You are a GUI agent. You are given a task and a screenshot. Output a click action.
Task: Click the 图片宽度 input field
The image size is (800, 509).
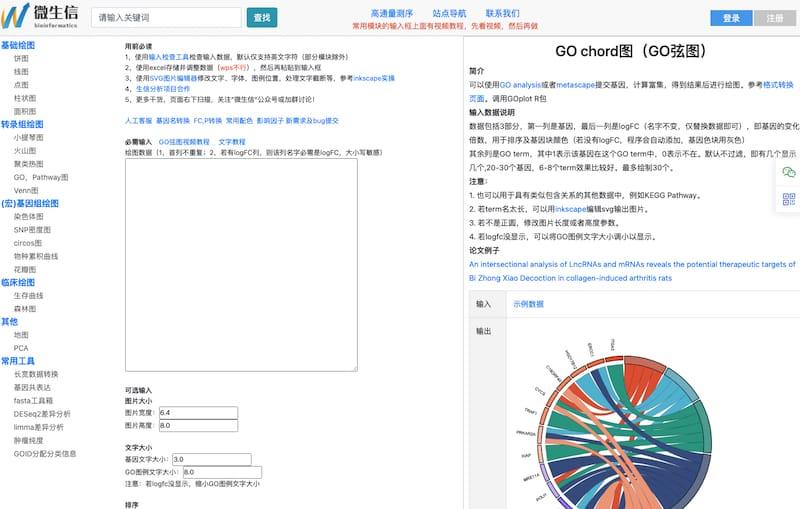click(x=198, y=413)
